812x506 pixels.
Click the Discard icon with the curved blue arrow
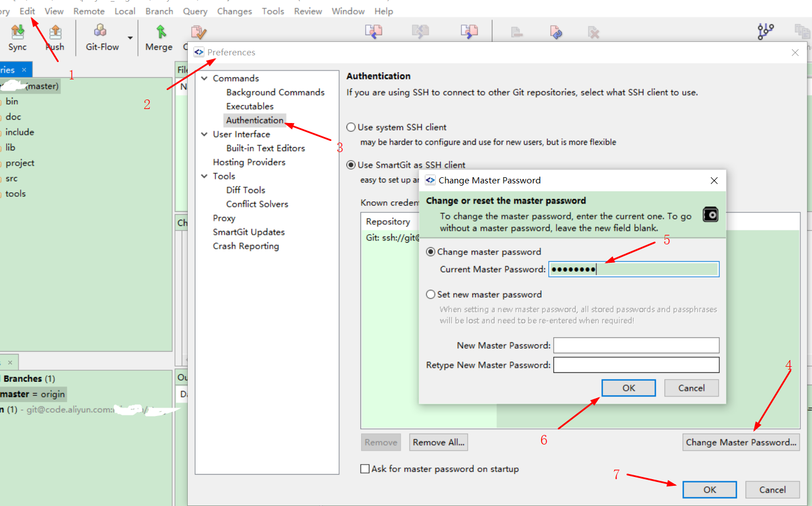tap(555, 32)
